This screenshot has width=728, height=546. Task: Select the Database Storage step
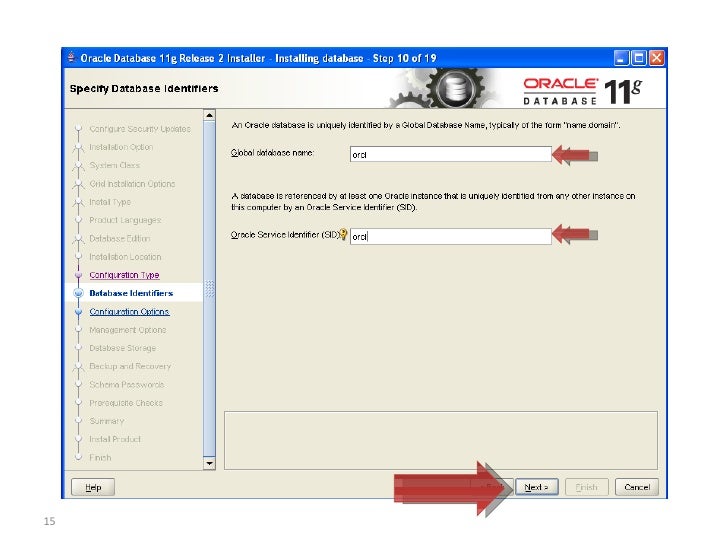(122, 348)
